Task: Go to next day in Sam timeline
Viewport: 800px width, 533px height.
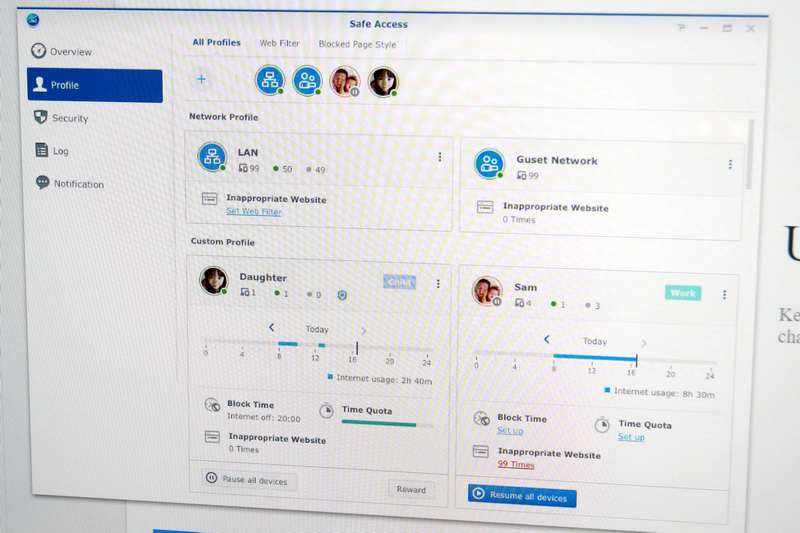Action: pyautogui.click(x=644, y=343)
